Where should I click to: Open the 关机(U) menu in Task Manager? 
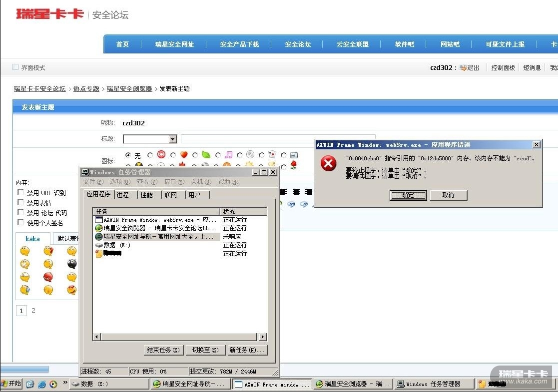click(201, 182)
